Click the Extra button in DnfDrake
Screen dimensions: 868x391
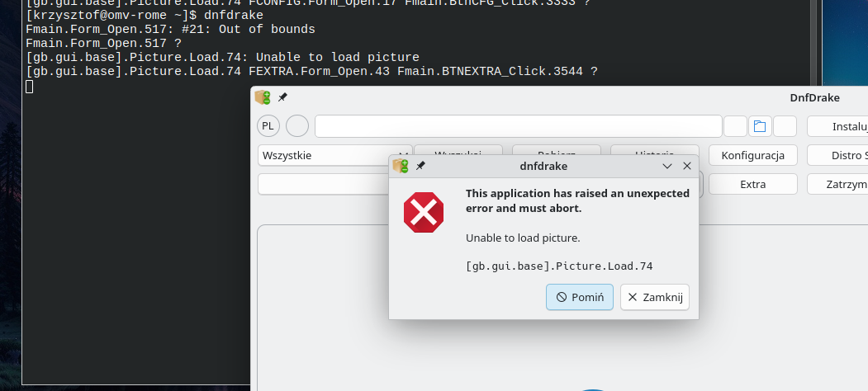click(753, 184)
